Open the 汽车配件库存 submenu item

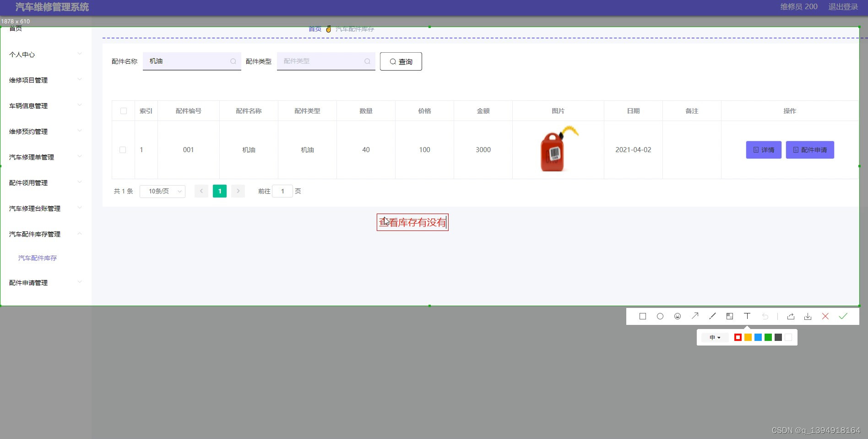37,258
